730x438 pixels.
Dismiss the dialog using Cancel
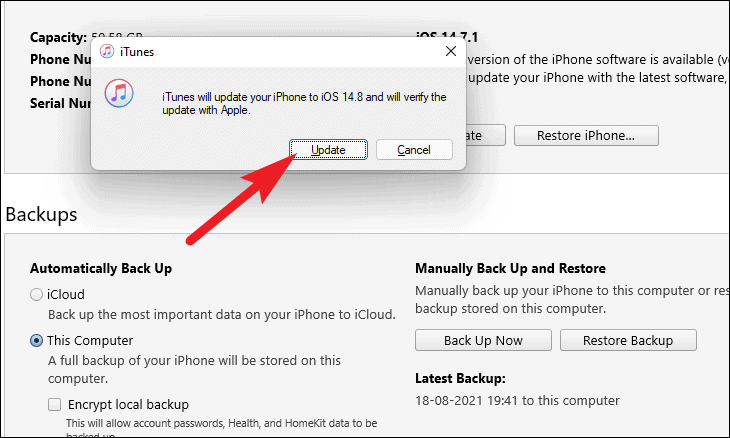414,149
